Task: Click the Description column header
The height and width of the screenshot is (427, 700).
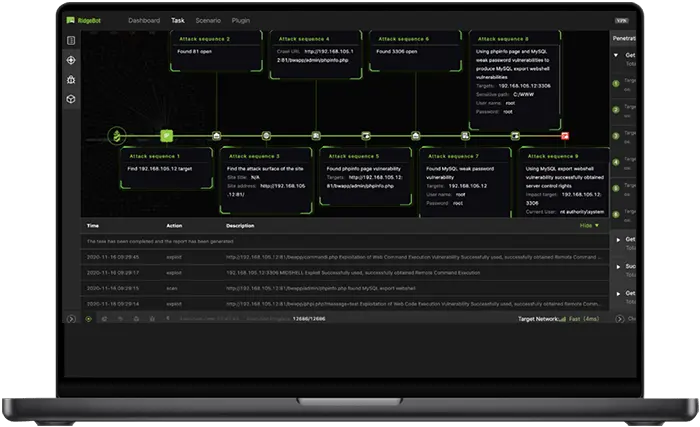Action: click(240, 226)
